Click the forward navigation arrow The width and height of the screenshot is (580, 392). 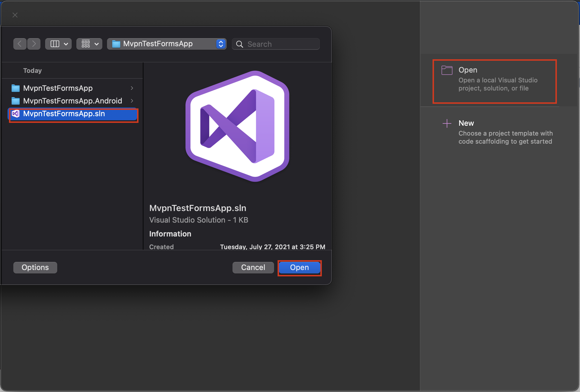coord(34,44)
